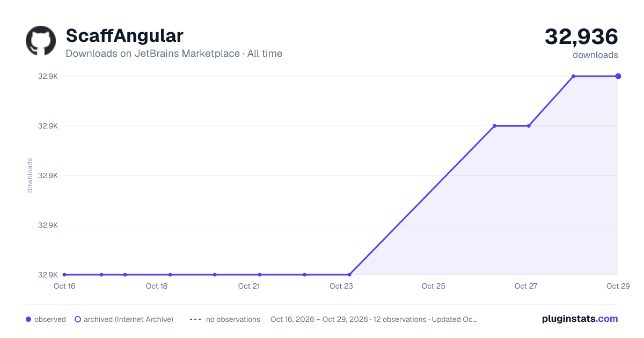Click the hollow 'archived' legend circle

click(x=78, y=319)
